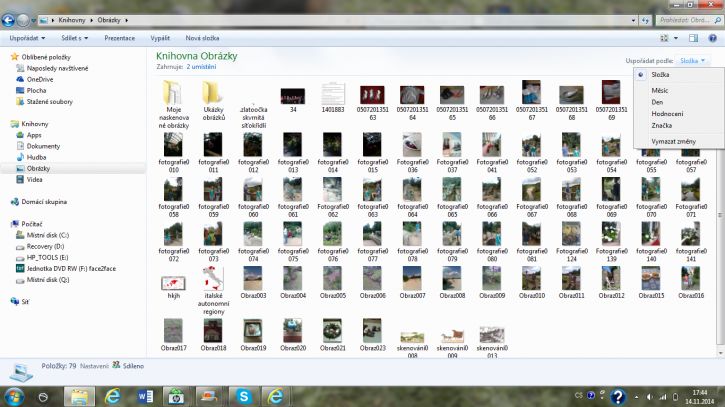Select the Moje naskenované obrázky folder

(173, 105)
